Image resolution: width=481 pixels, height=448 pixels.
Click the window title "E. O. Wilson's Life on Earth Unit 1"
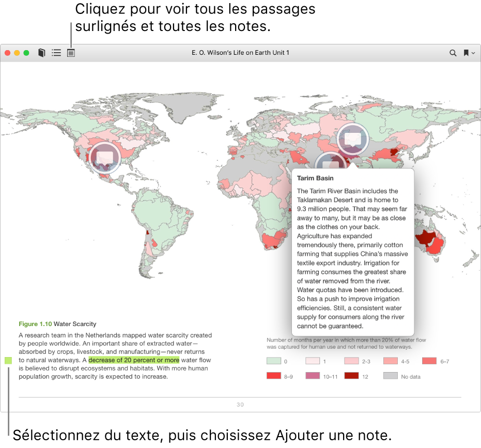(x=241, y=53)
